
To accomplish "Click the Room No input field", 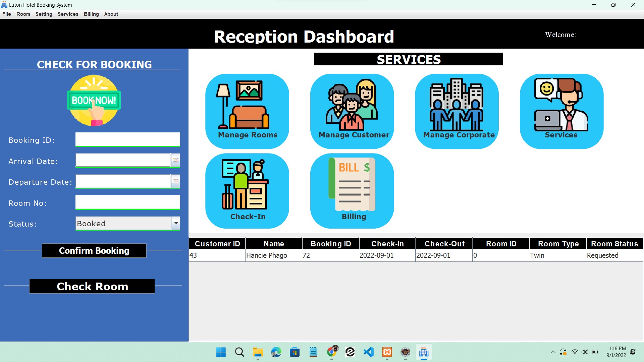I will tap(127, 202).
